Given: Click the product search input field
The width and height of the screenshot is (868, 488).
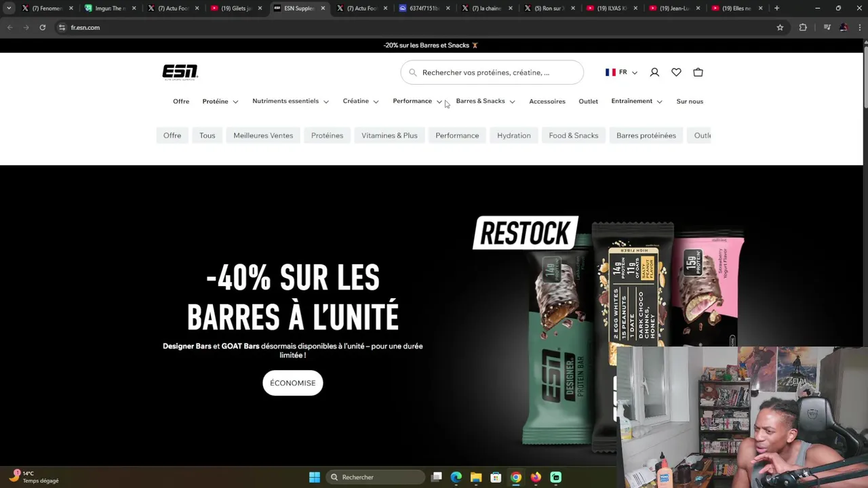Looking at the screenshot, I should pyautogui.click(x=492, y=73).
